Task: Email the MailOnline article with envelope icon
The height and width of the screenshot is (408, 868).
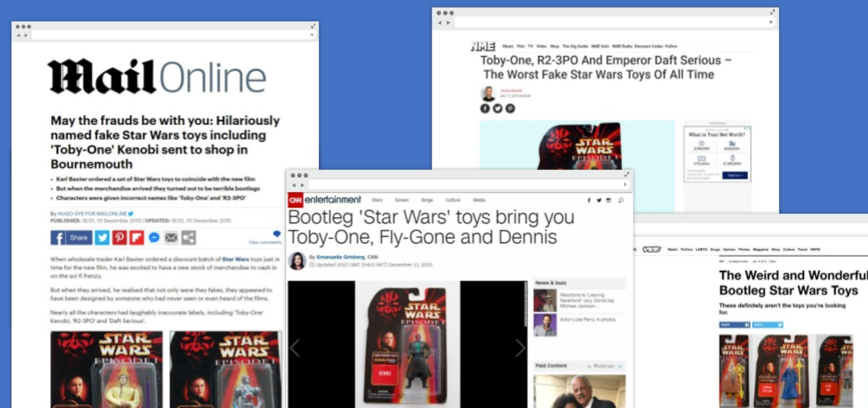Action: click(x=171, y=237)
